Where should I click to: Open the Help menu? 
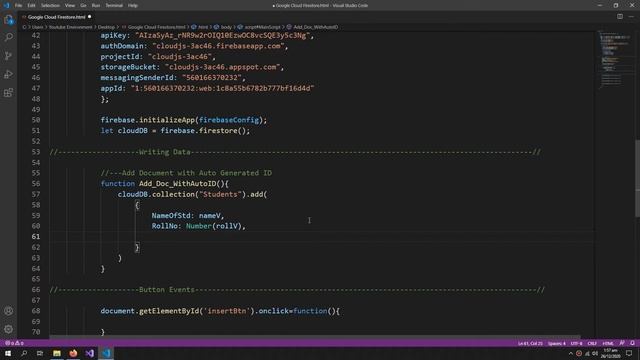[x=133, y=5]
